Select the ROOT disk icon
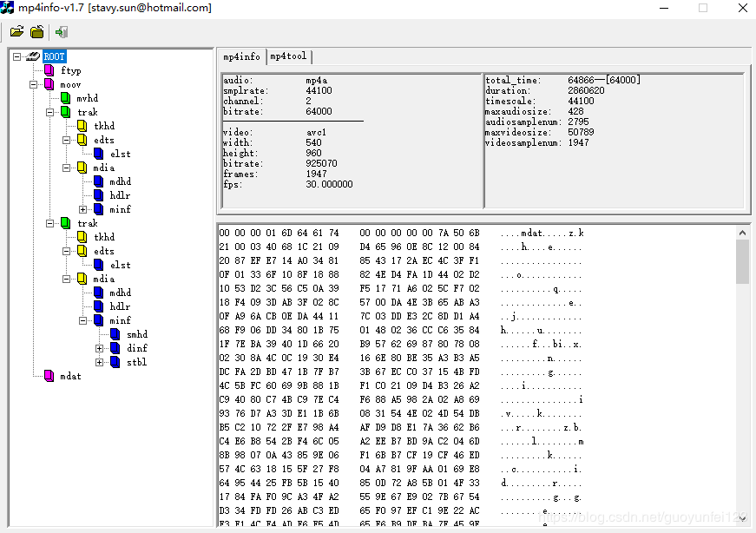Viewport: 756px width, 533px height. tap(33, 56)
